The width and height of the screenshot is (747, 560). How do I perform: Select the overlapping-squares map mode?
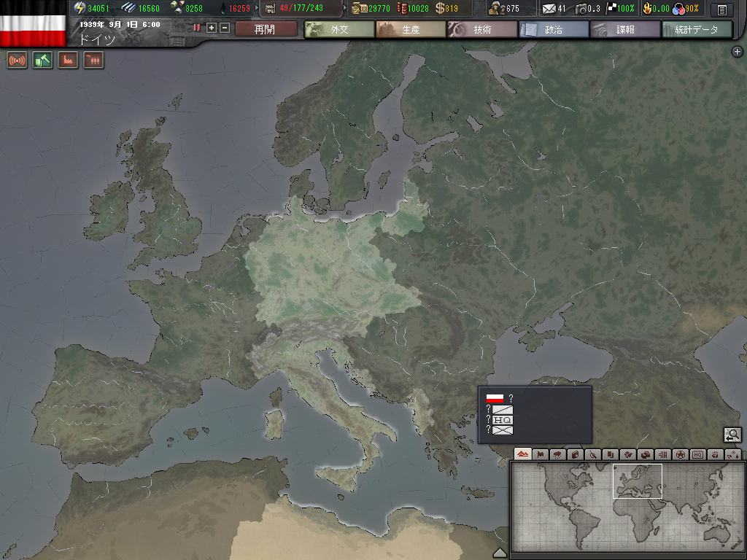click(x=611, y=454)
